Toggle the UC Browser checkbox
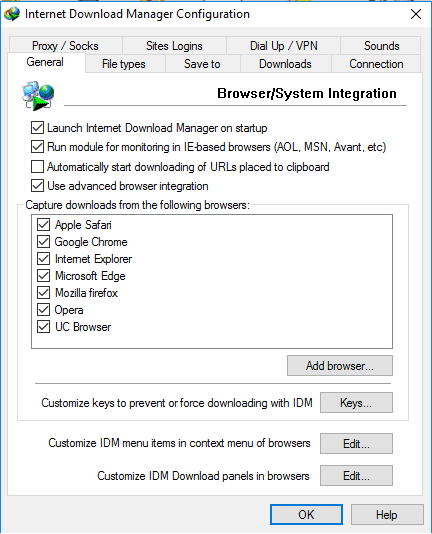The height and width of the screenshot is (534, 432). [43, 327]
